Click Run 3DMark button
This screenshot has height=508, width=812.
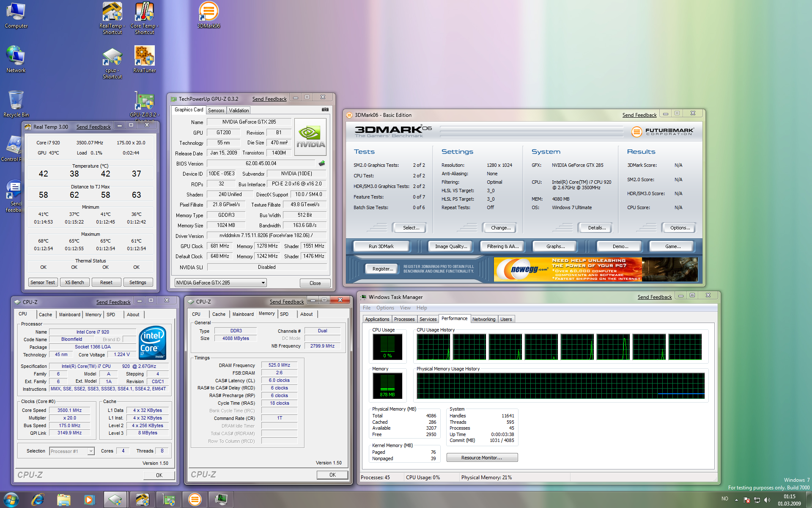pyautogui.click(x=381, y=246)
